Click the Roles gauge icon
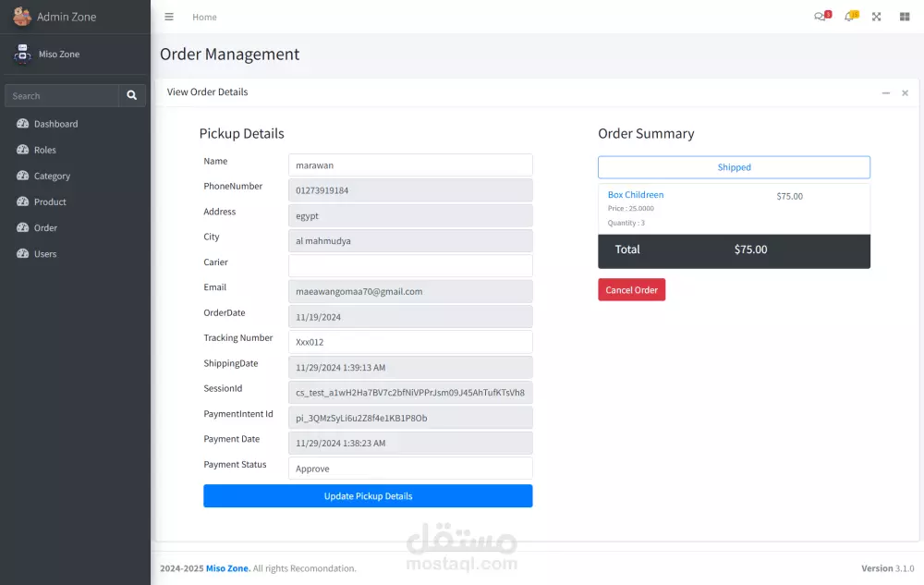The height and width of the screenshot is (585, 924). click(x=22, y=150)
